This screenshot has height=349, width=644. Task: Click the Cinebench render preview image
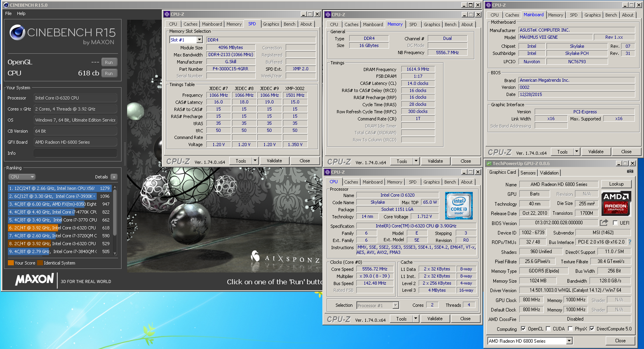click(x=224, y=146)
